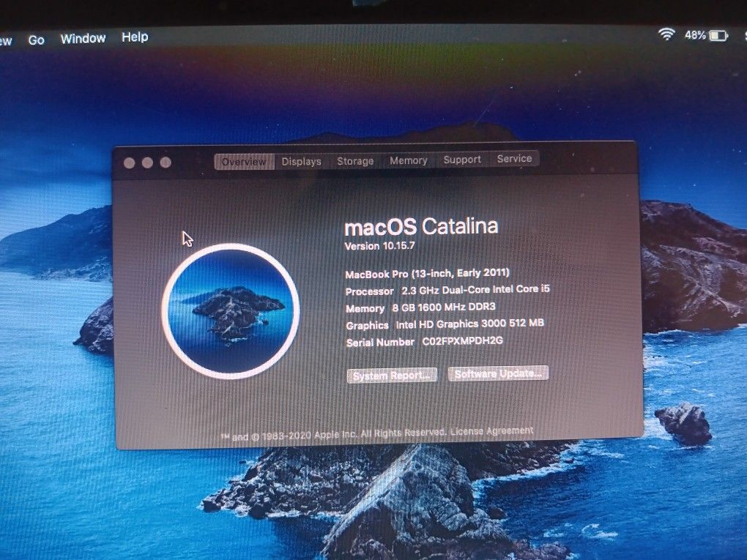Switch to the Overview tab
The image size is (747, 560).
click(x=244, y=162)
